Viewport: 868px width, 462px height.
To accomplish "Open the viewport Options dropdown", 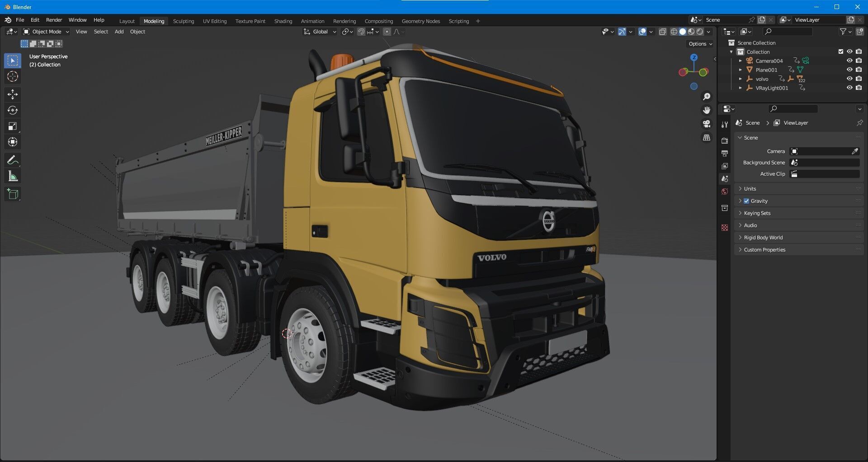I will 700,44.
